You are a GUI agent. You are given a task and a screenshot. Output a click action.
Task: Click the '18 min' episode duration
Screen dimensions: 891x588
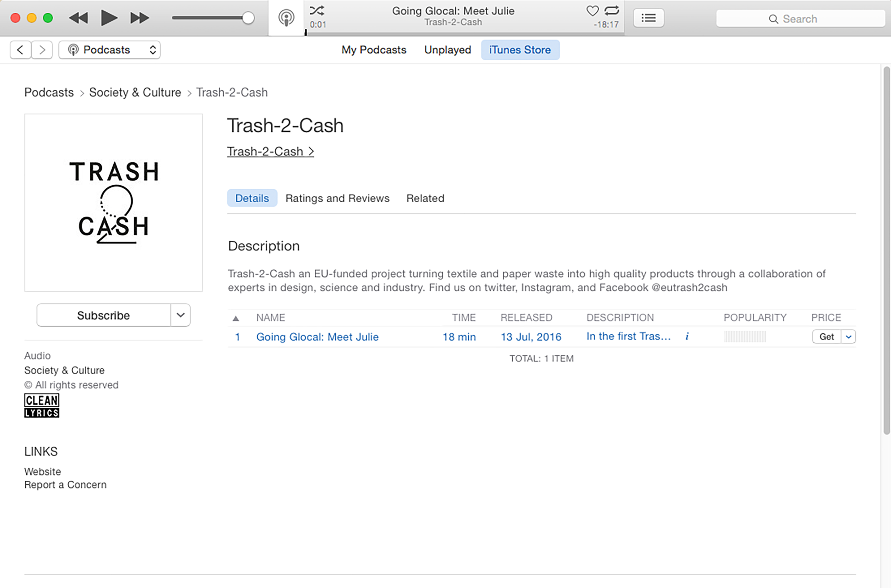click(459, 337)
